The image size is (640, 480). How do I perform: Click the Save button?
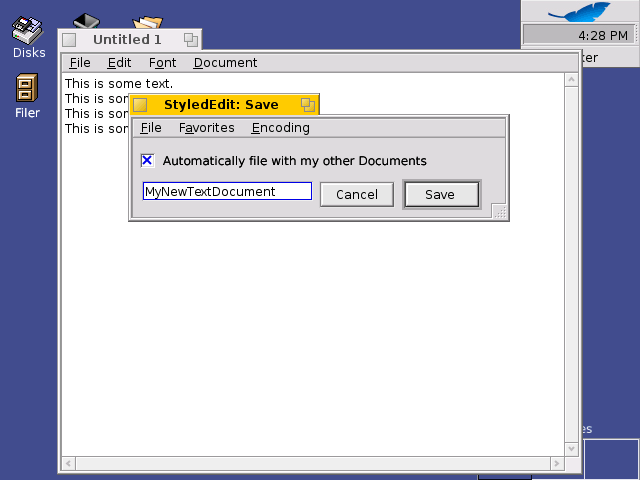pos(441,194)
